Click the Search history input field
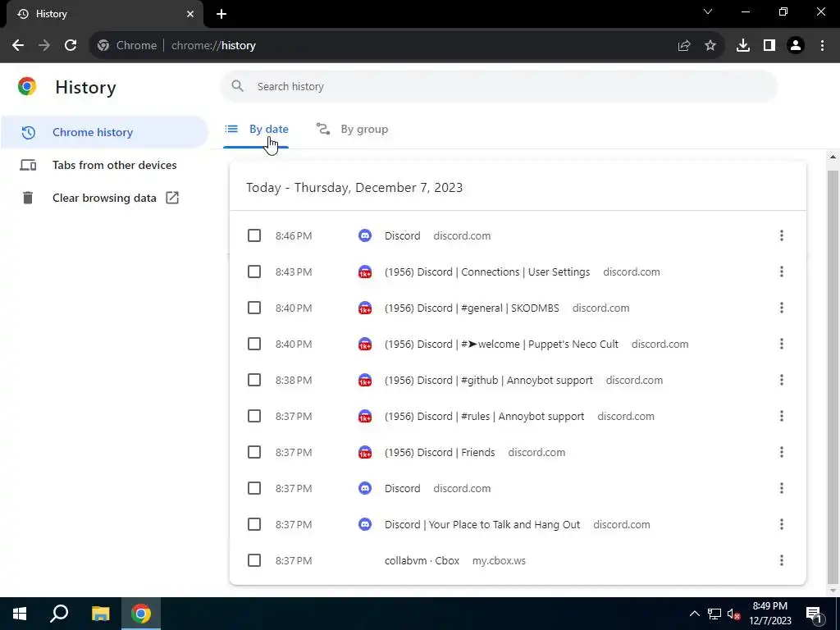840x630 pixels. (x=498, y=86)
